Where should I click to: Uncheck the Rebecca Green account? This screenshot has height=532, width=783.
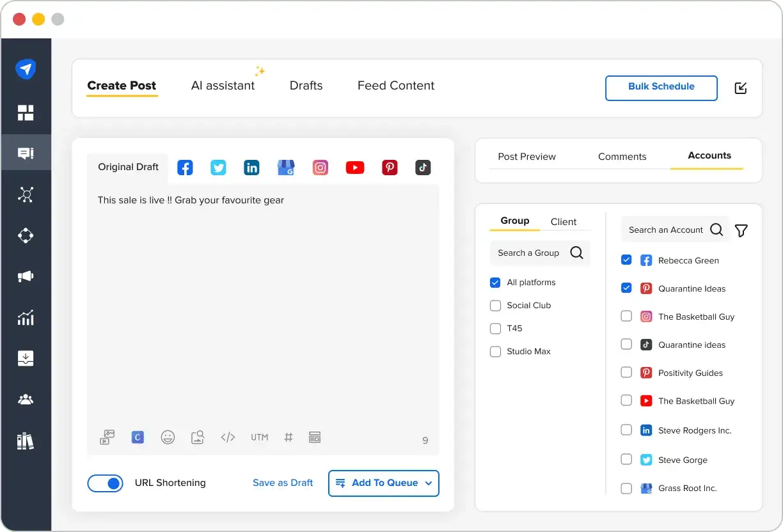coord(626,260)
